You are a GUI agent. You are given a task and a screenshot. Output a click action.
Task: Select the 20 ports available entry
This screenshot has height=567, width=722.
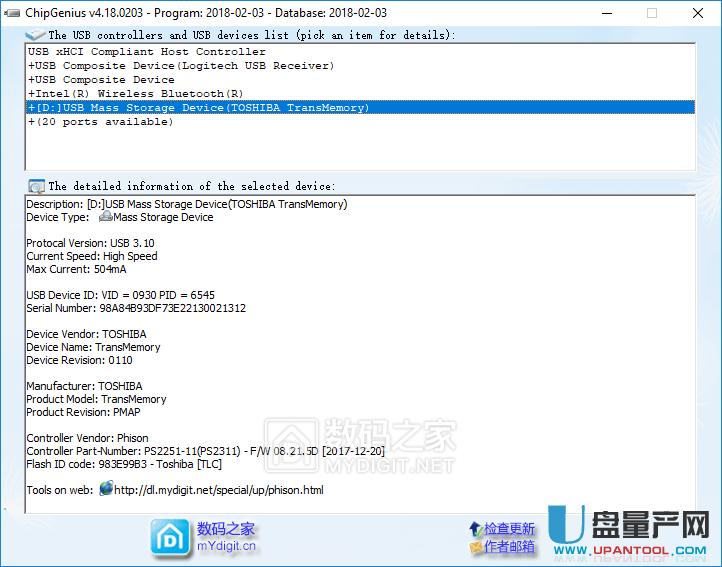pos(101,122)
